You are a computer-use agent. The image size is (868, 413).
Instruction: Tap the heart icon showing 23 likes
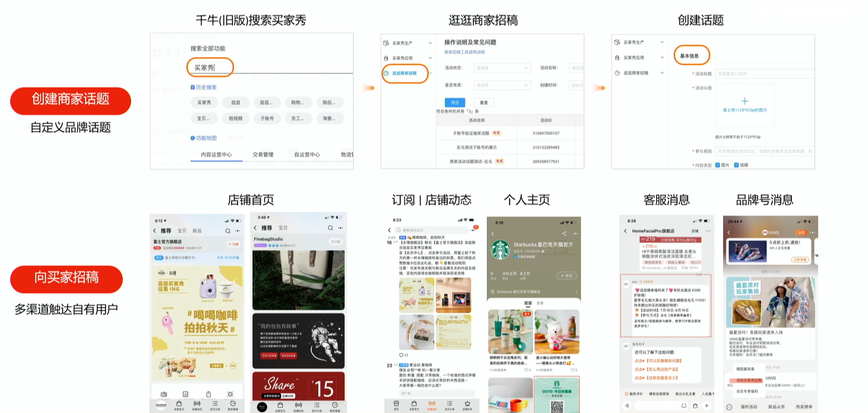tap(401, 355)
